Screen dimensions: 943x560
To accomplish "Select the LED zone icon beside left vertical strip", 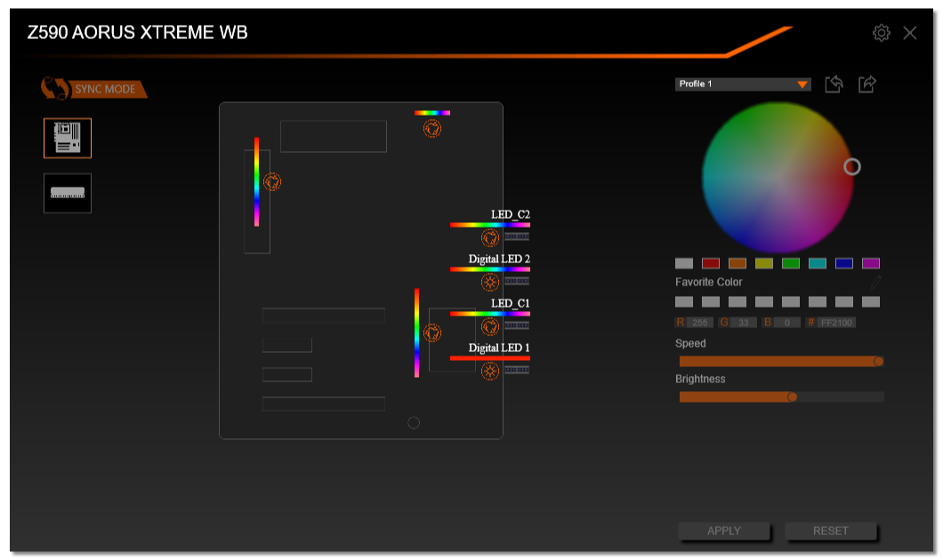I will tap(272, 181).
